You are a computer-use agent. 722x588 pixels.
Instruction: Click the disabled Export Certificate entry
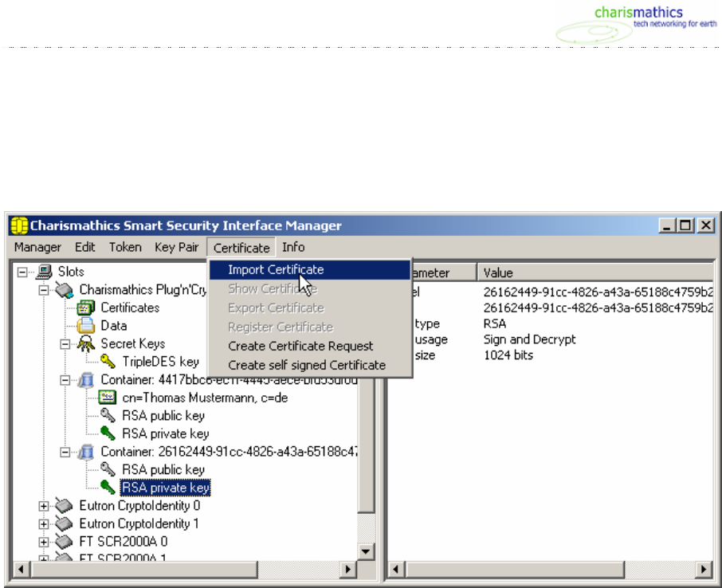(x=309, y=308)
